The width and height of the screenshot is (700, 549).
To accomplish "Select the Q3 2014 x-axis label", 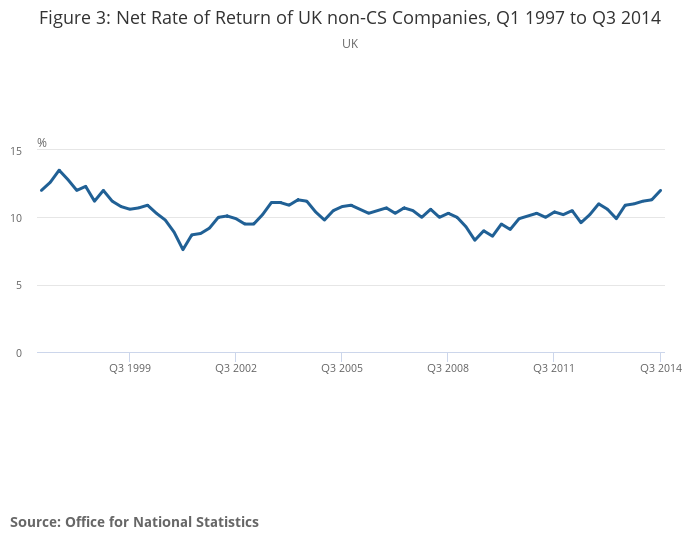I will coord(660,368).
